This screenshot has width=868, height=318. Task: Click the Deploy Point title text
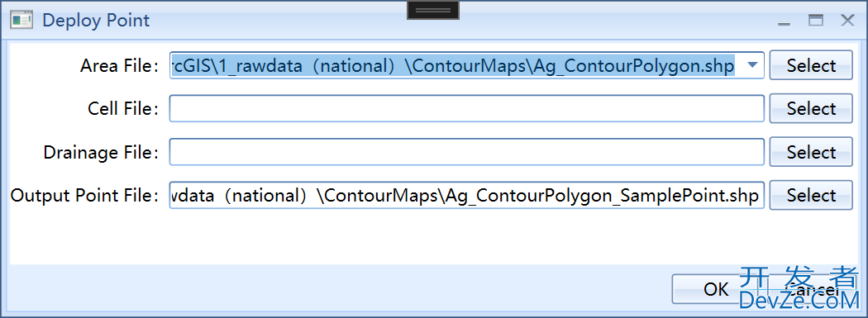point(96,21)
